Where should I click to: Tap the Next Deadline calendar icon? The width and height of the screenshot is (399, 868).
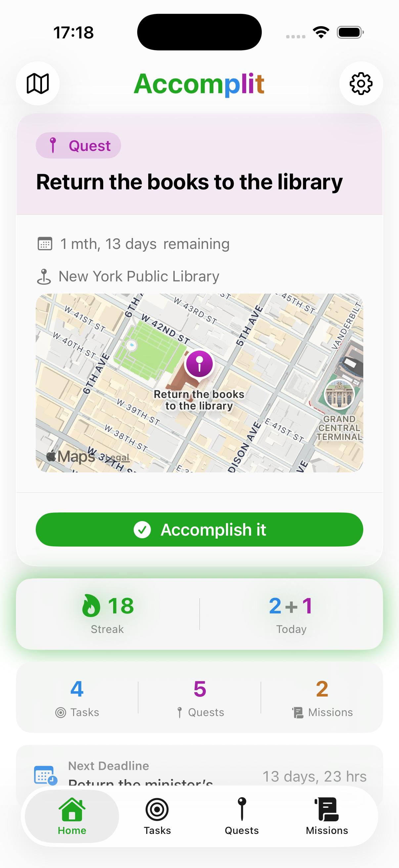pos(45,775)
